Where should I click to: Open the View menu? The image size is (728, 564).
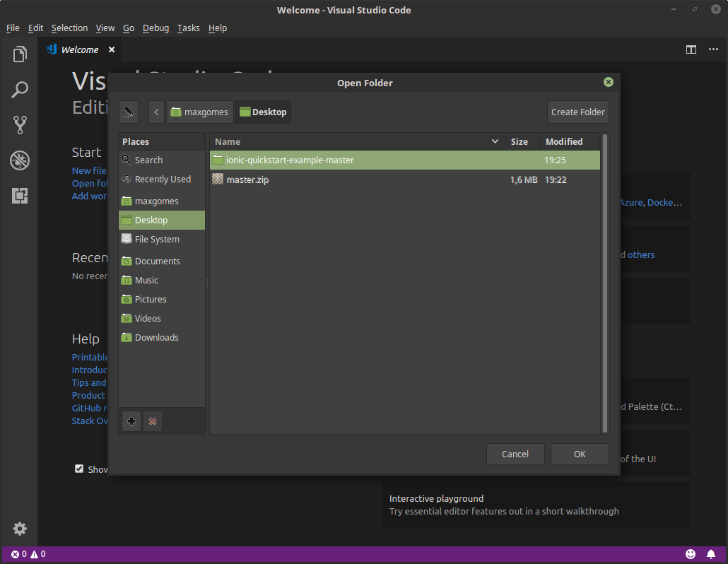point(105,28)
